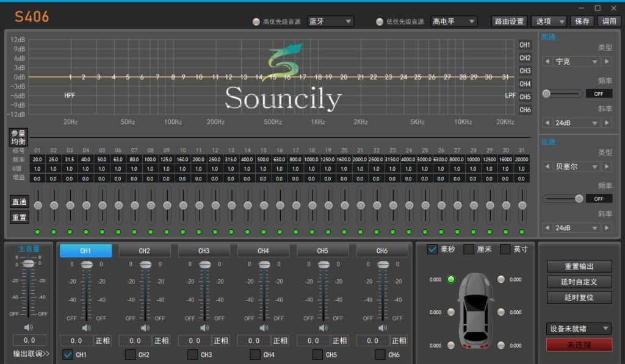Click the 1000.0 frequency cell in the EQ table
This screenshot has width=625, height=364.
tap(312, 159)
